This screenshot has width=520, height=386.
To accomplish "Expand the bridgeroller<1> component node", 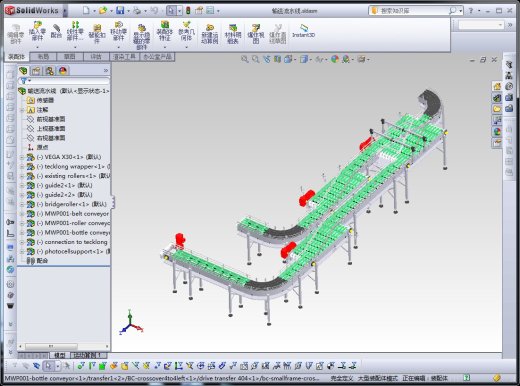I will (x=22, y=204).
